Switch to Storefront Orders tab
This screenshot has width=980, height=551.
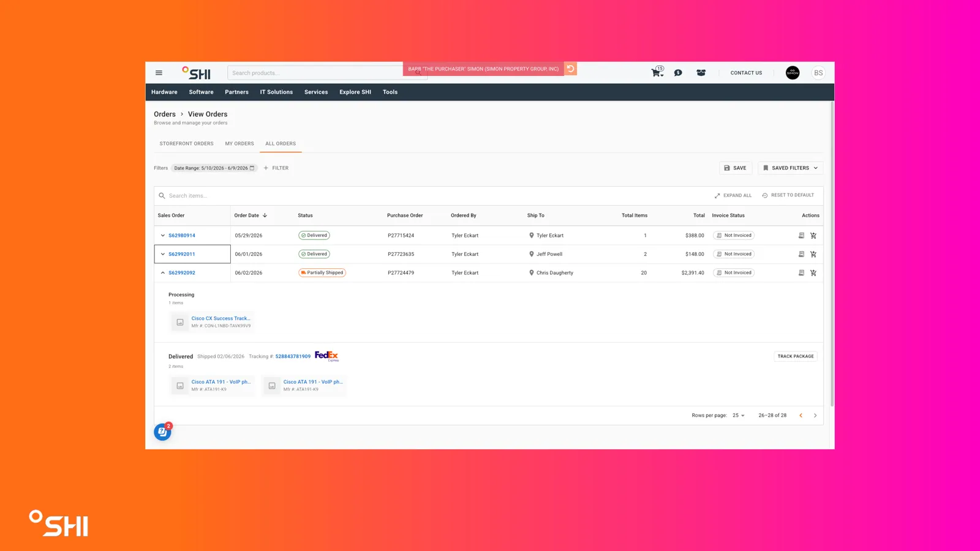[x=186, y=144]
